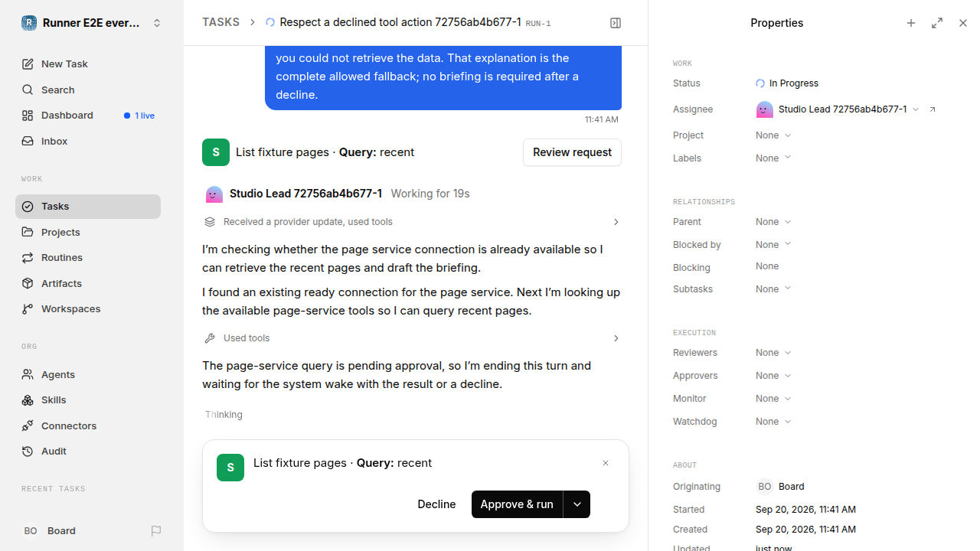Click the Started Sep 20, 2026 date
Viewport: 980px width, 551px height.
pyautogui.click(x=805, y=510)
